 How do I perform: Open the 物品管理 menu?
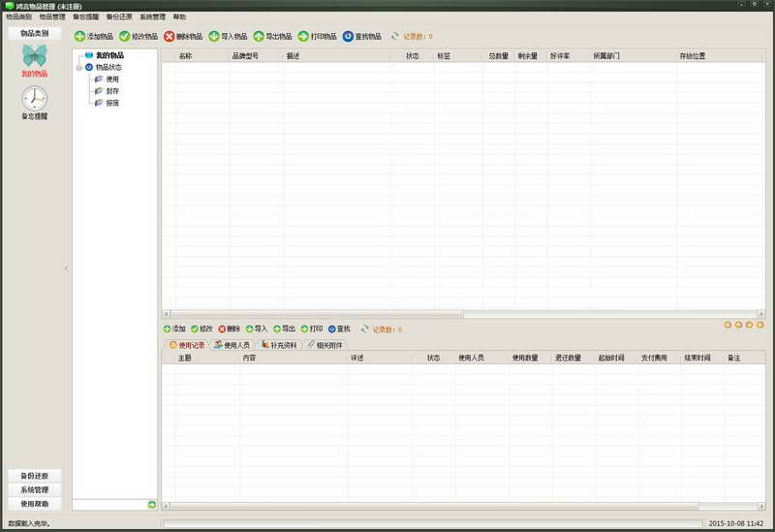[x=52, y=17]
